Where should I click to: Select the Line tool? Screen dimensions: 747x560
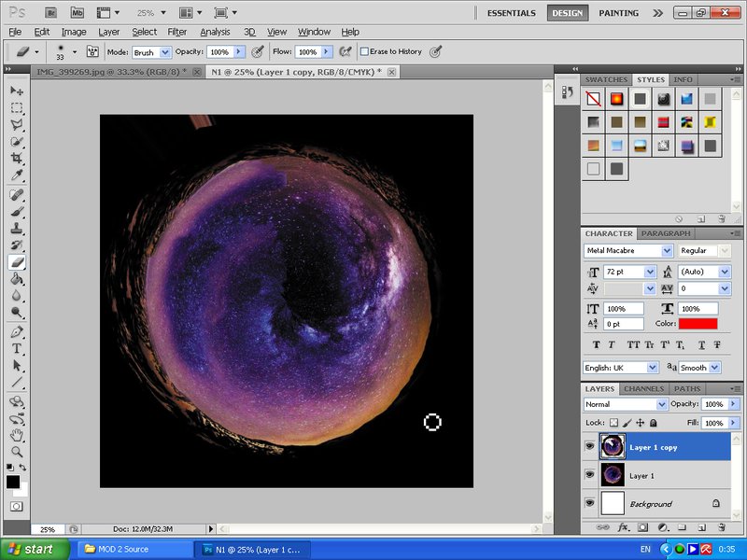(x=17, y=383)
